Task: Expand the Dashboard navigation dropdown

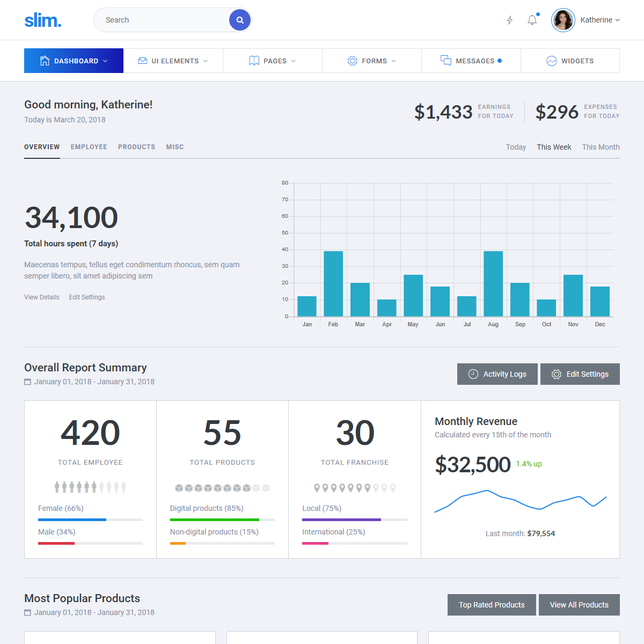Action: (74, 61)
